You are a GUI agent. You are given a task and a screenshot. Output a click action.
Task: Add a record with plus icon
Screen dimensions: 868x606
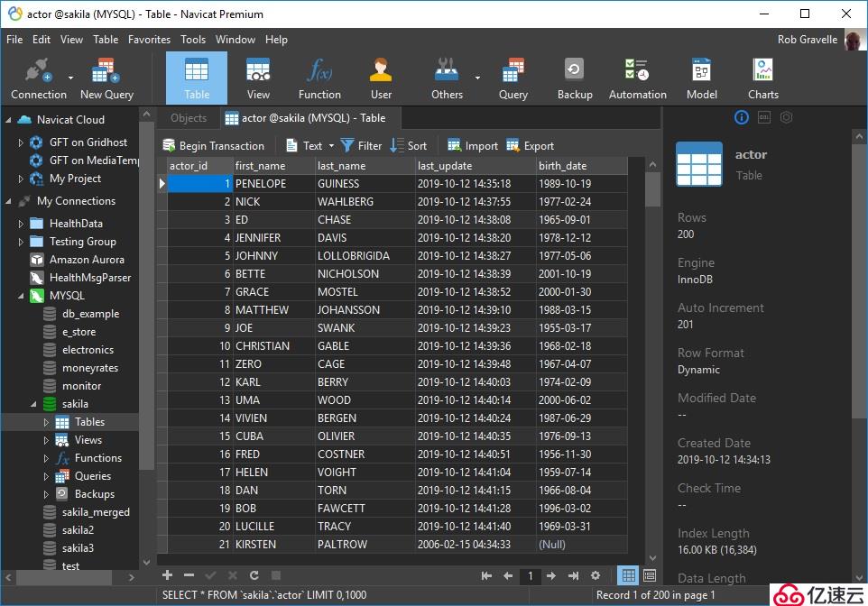click(x=167, y=575)
